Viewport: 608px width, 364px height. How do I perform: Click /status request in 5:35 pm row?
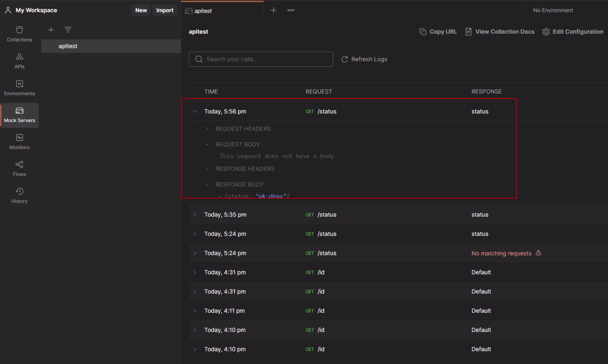tap(327, 215)
